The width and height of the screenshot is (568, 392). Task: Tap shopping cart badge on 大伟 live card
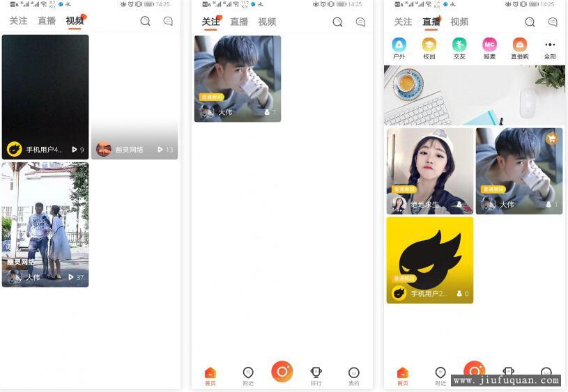(x=552, y=139)
